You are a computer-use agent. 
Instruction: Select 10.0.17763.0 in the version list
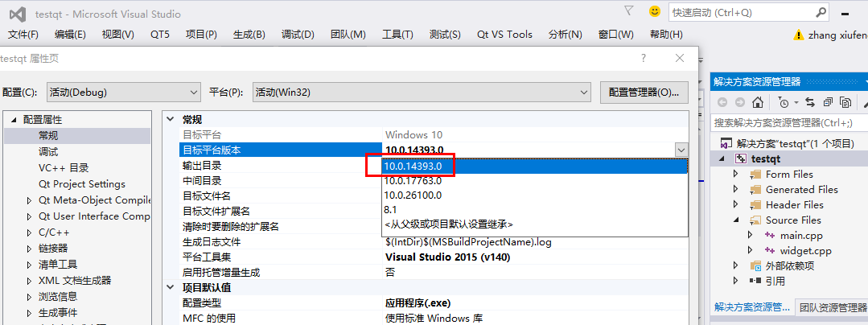coord(535,180)
